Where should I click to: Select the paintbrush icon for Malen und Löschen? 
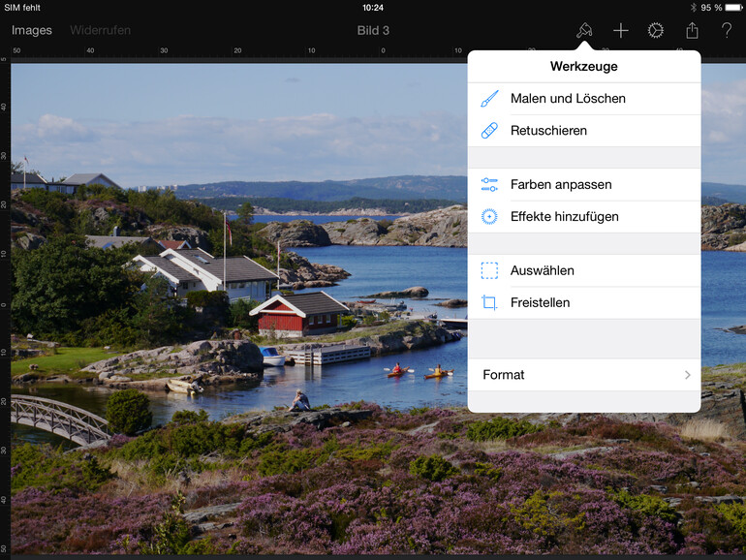[x=489, y=99]
